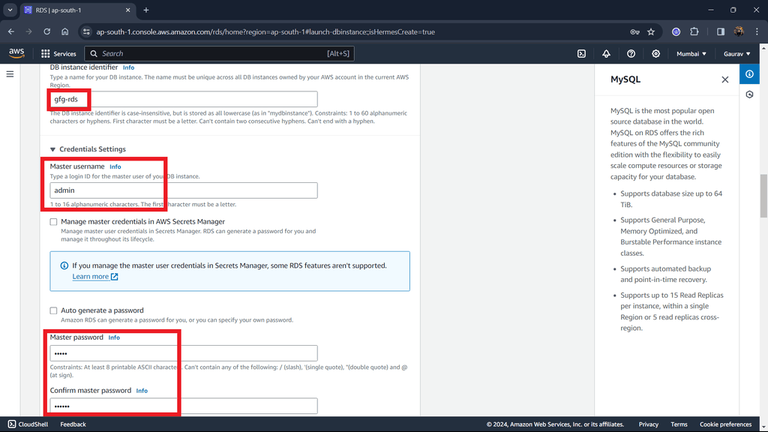
Task: Check Auto generate a password
Action: point(53,311)
